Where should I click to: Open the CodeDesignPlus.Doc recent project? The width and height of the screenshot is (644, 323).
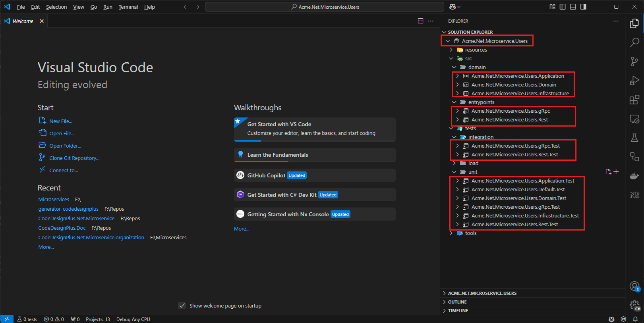62,228
